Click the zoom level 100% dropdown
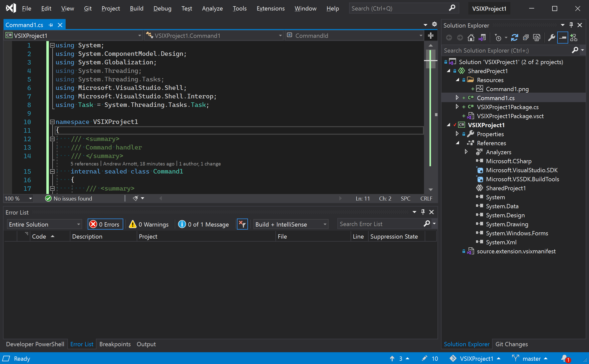The height and width of the screenshot is (364, 589). (19, 198)
